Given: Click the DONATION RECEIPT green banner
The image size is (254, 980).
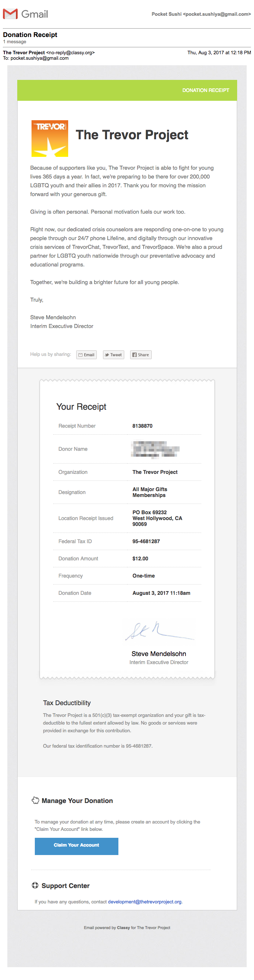Looking at the screenshot, I should pyautogui.click(x=127, y=90).
